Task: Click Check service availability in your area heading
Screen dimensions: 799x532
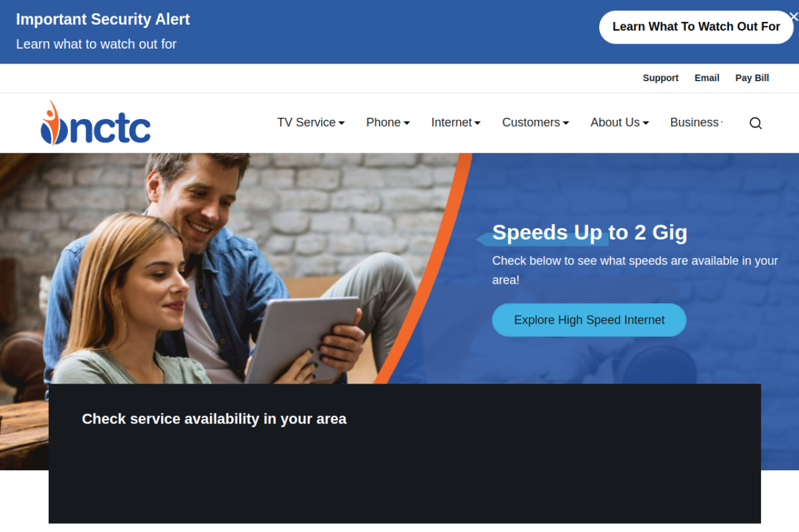Action: pyautogui.click(x=214, y=419)
